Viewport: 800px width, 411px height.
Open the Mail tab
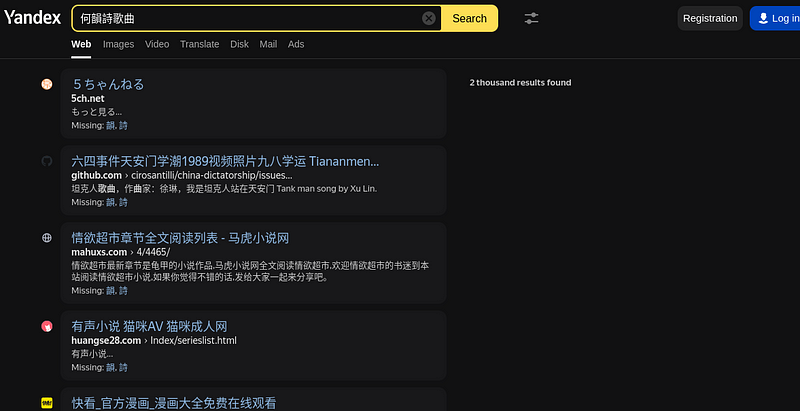pyautogui.click(x=268, y=44)
